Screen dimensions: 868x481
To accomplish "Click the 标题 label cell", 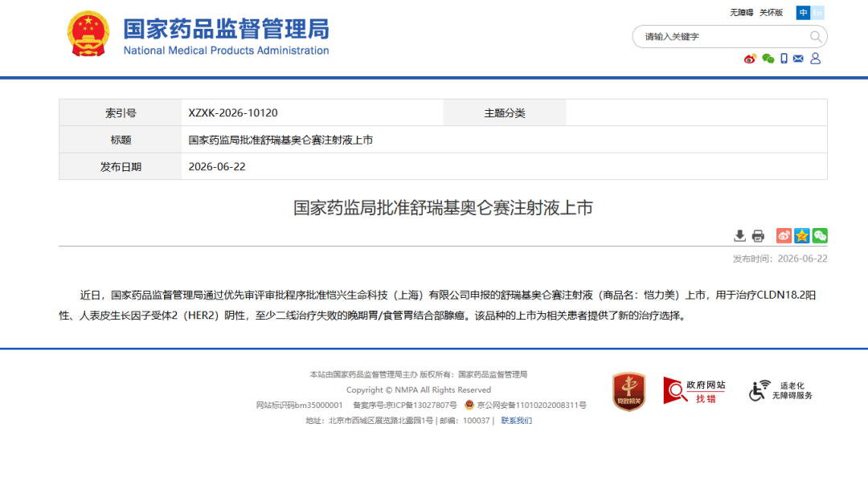I will click(x=121, y=140).
